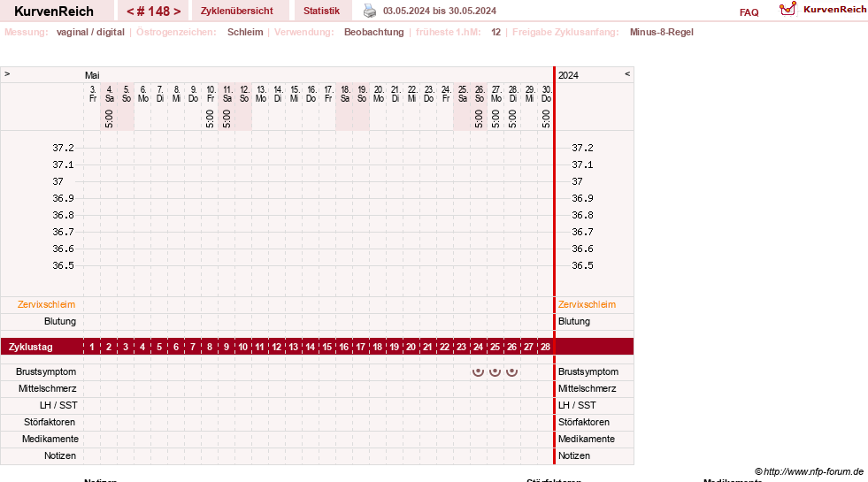Click the früheste 1.hM value '12'
The height and width of the screenshot is (482, 868).
point(496,32)
